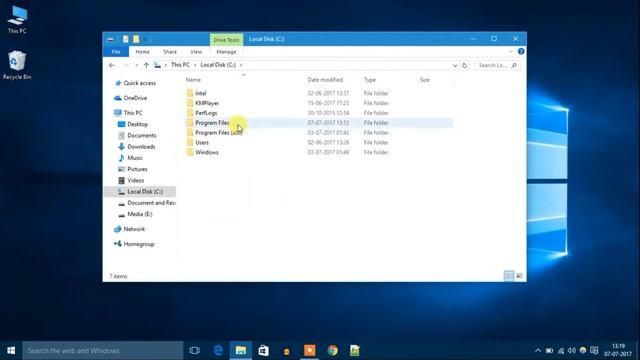This screenshot has height=360, width=640.
Task: Launch Microsoft Edge from taskbar
Action: 218,350
